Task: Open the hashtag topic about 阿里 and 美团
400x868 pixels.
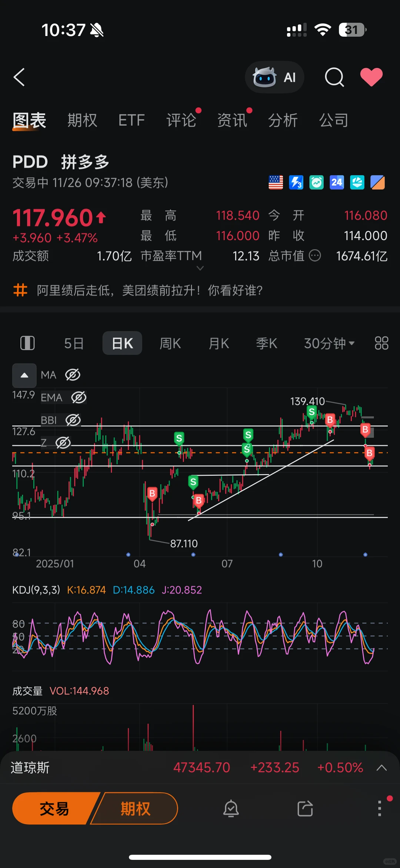Action: (x=150, y=290)
